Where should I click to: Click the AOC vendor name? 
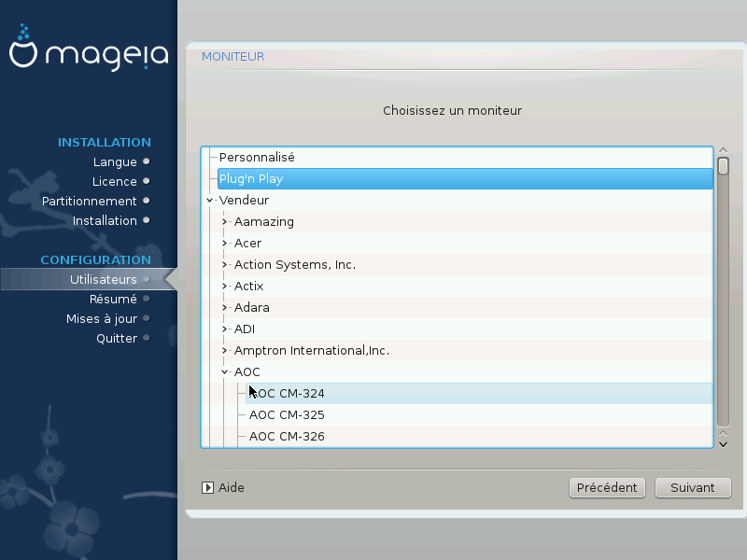click(247, 371)
